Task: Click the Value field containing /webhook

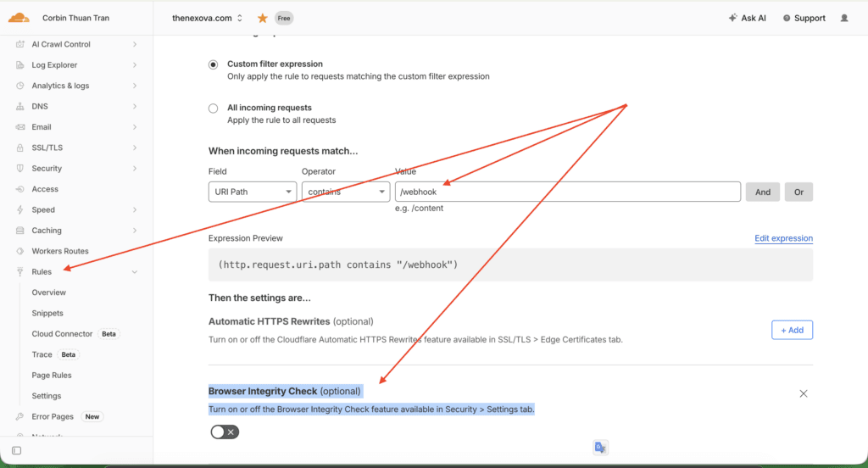Action: (x=568, y=192)
